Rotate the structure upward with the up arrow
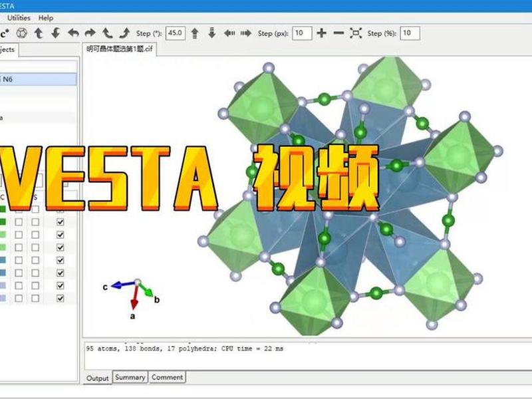This screenshot has width=532, height=399. click(39, 33)
